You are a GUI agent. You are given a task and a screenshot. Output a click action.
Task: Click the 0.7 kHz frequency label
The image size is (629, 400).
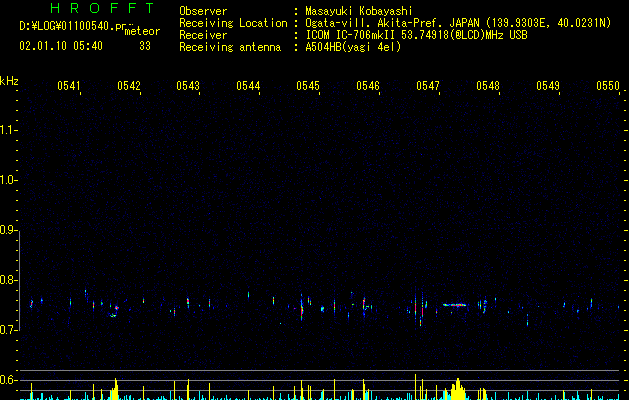pyautogui.click(x=8, y=330)
